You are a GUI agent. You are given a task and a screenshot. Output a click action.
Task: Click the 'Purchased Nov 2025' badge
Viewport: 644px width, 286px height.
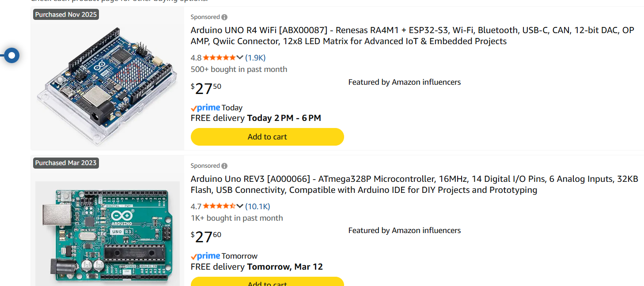[x=66, y=15]
